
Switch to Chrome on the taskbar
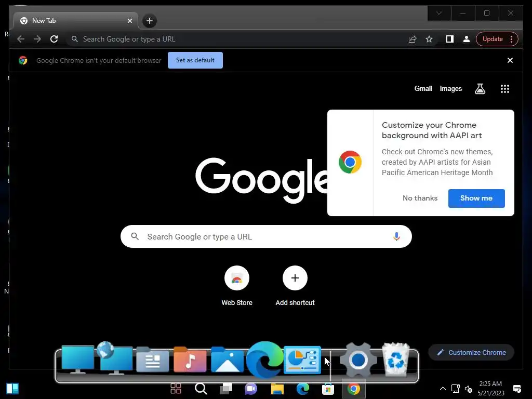353,389
